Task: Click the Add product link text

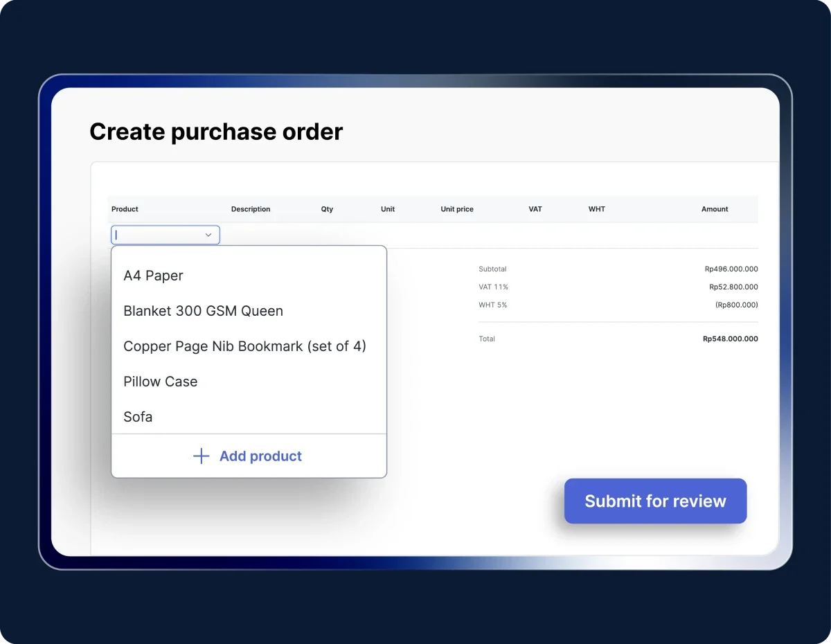Action: [x=260, y=456]
